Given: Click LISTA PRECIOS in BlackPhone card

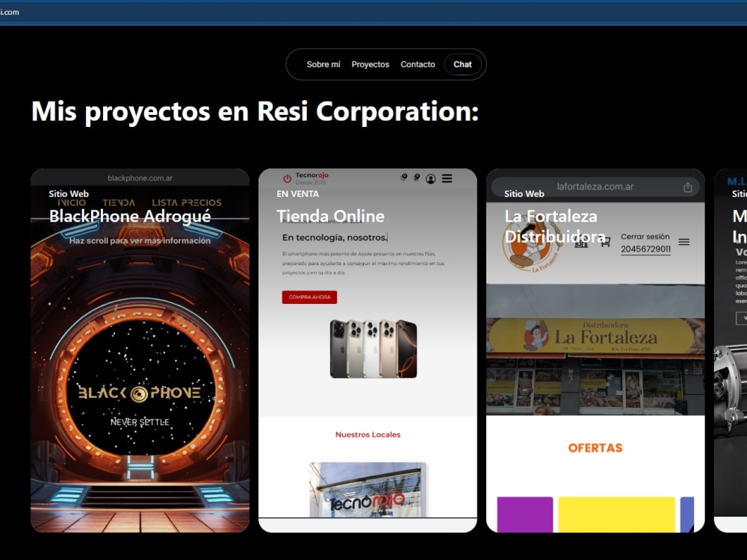Looking at the screenshot, I should point(187,202).
